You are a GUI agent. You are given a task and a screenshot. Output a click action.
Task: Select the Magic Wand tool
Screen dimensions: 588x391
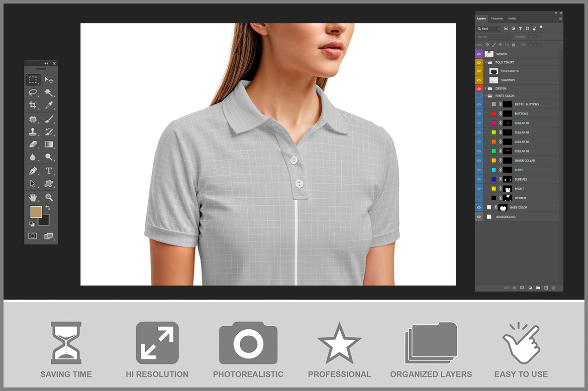click(49, 92)
